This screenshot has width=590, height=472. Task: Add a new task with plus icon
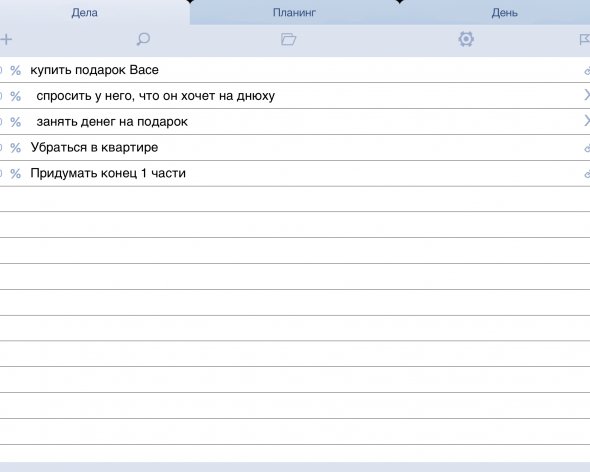pos(6,40)
